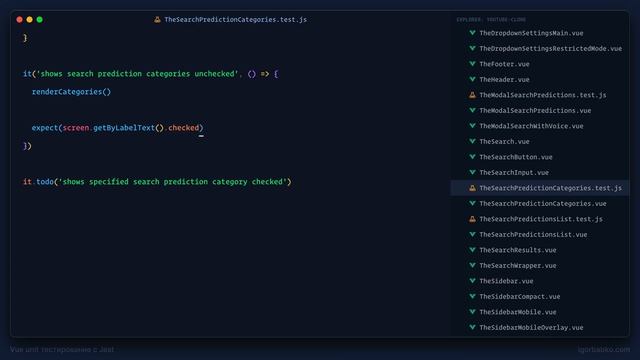Select TheModalSearchPredictions.vue file
Image resolution: width=640 pixels, height=360 pixels.
535,111
